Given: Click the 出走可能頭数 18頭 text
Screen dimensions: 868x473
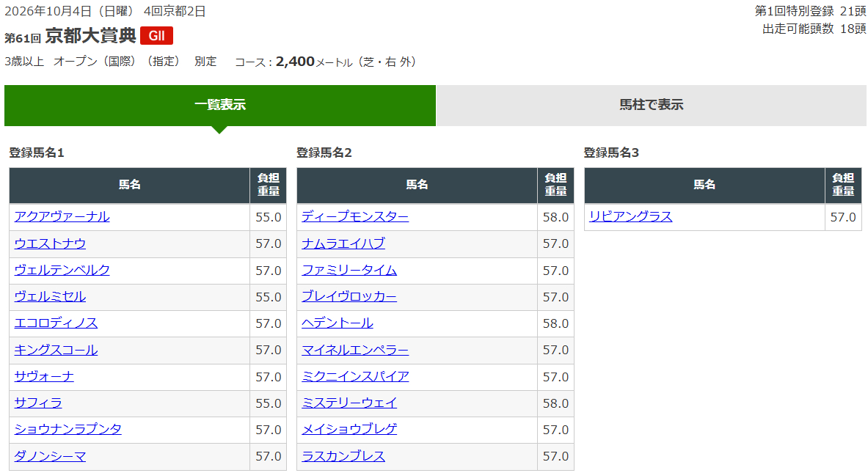Looking at the screenshot, I should click(x=814, y=29).
